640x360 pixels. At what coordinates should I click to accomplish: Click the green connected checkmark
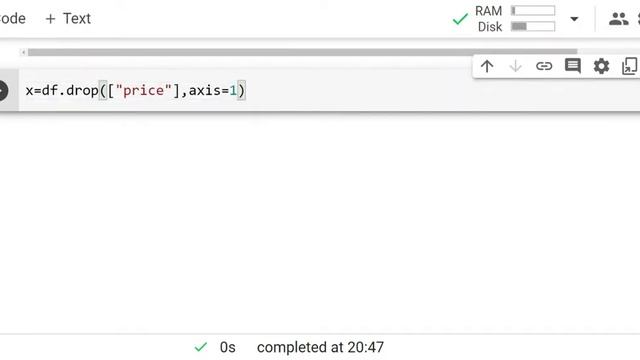460,19
